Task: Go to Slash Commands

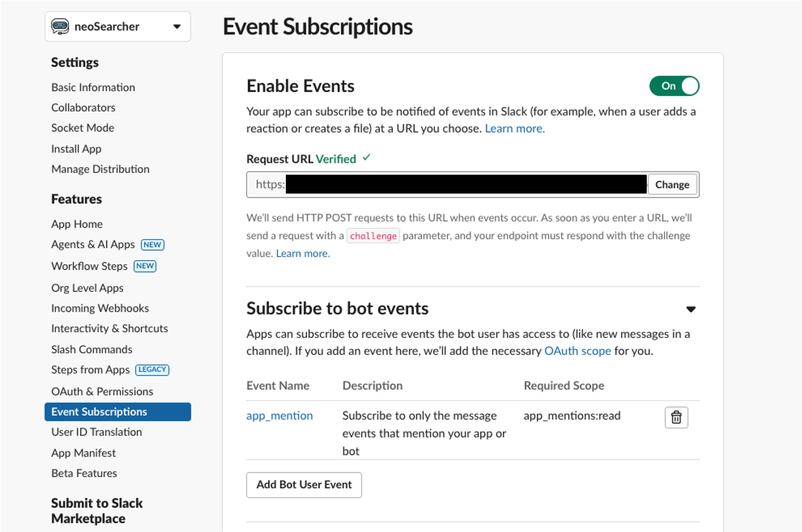Action: (92, 349)
